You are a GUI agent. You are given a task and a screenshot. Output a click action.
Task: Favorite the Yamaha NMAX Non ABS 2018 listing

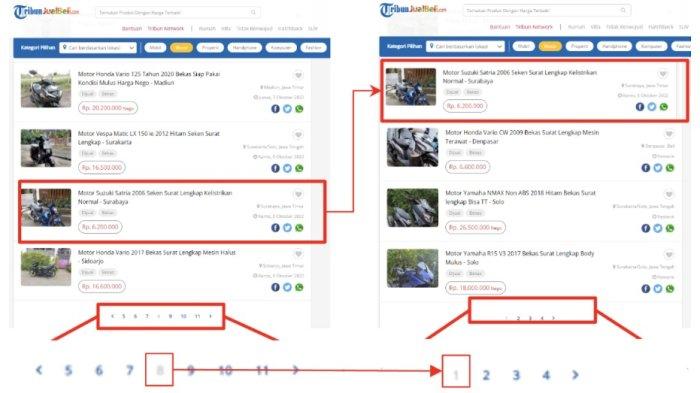tap(668, 194)
